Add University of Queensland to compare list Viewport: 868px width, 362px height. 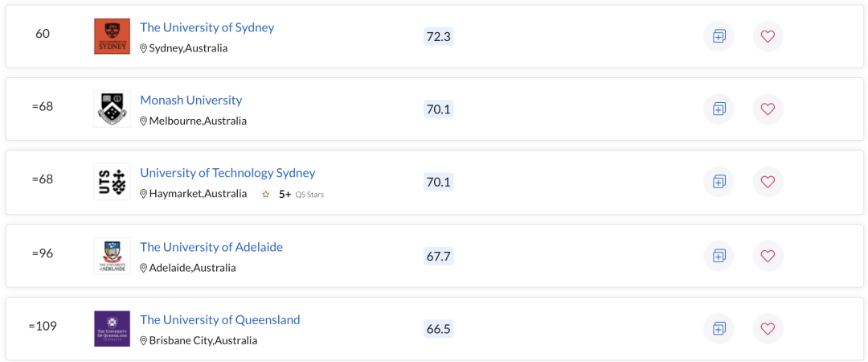(719, 329)
